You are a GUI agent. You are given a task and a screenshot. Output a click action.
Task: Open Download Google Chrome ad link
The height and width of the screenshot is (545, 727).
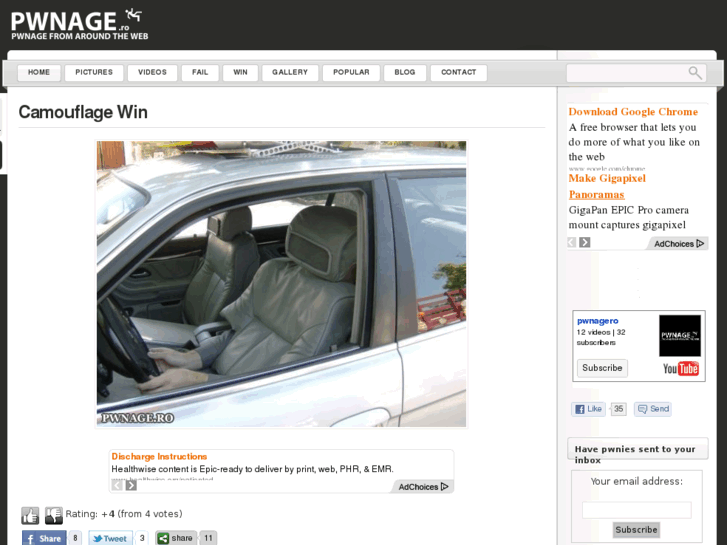click(x=633, y=112)
